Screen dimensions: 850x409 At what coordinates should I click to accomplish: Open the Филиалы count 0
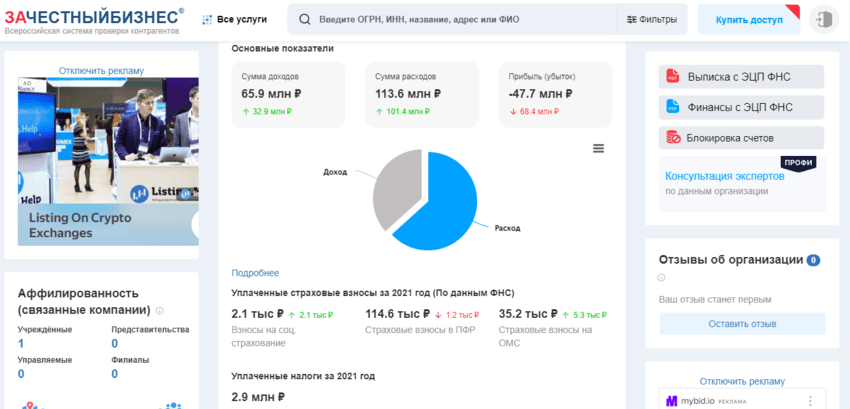pos(114,374)
